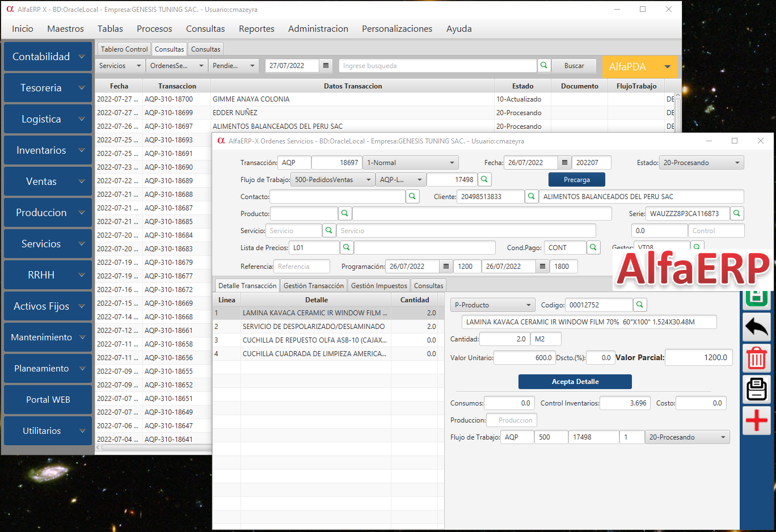This screenshot has height=532, width=776.
Task: Expand the Contabilidad sidebar module
Action: point(48,57)
